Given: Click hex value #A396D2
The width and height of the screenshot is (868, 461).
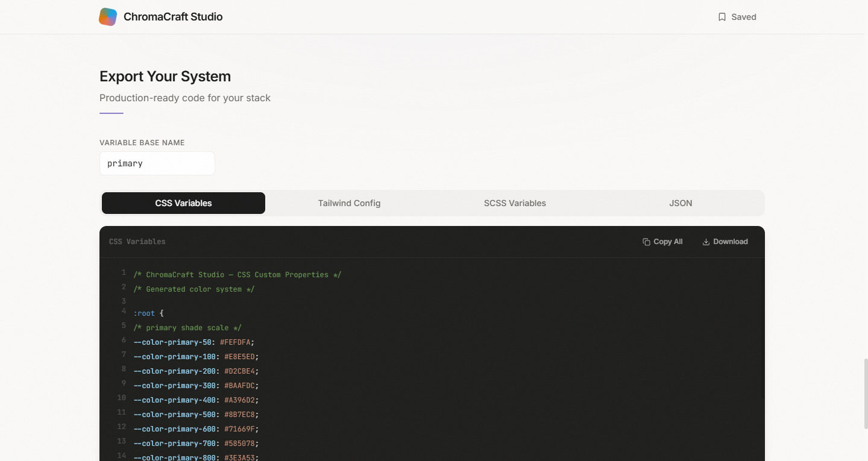Looking at the screenshot, I should coord(239,400).
